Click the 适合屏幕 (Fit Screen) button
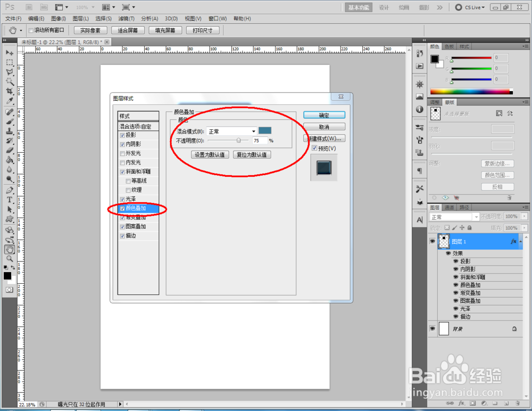532x411 pixels. click(128, 30)
